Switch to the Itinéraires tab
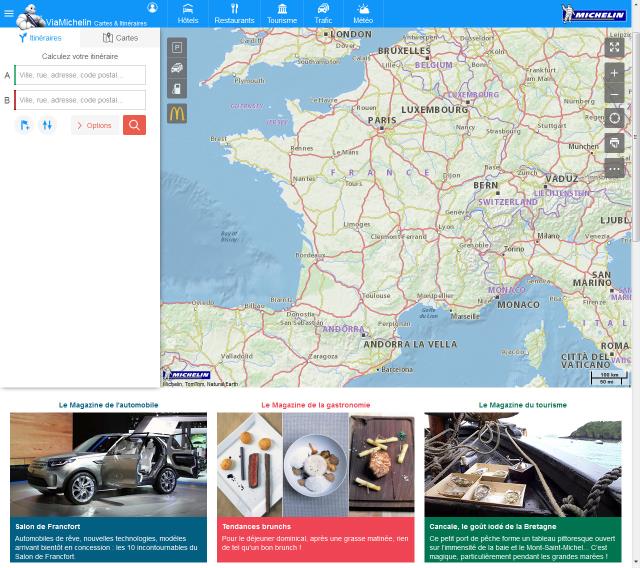The width and height of the screenshot is (640, 568). tap(40, 38)
